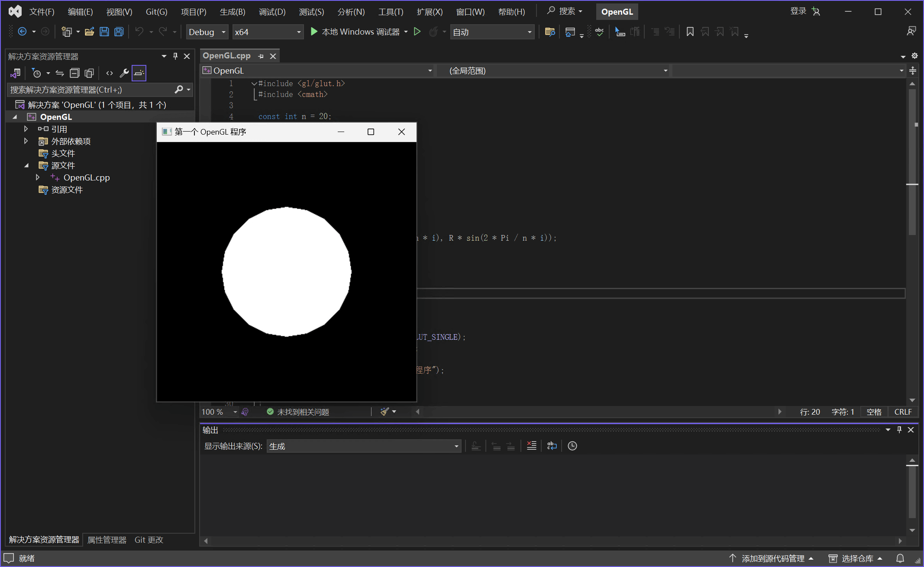Click the live share person icon
Image resolution: width=924 pixels, height=567 pixels.
(x=911, y=31)
